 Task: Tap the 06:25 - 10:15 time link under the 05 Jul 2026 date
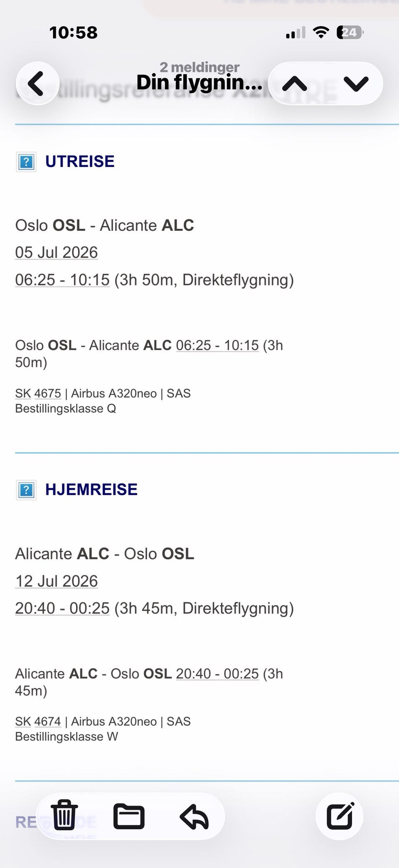point(62,280)
